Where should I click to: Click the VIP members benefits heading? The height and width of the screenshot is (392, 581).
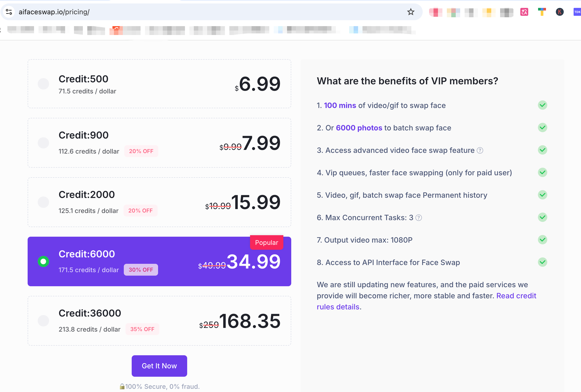407,81
